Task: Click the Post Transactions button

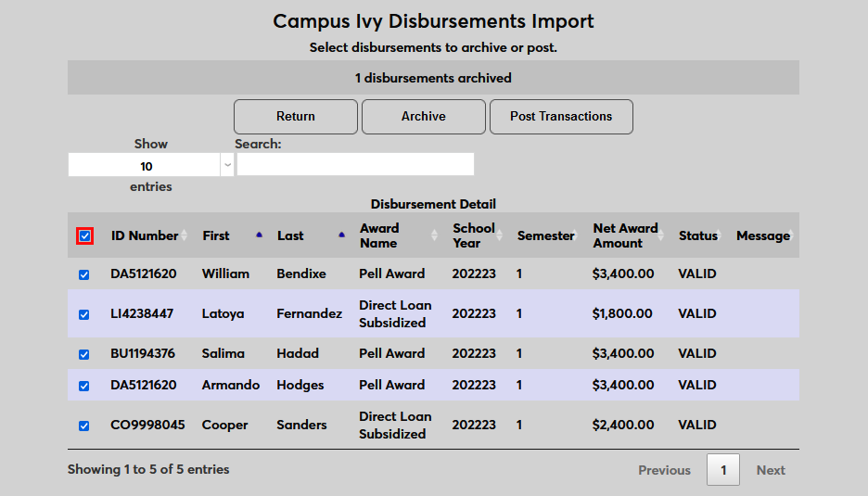Action: point(561,117)
